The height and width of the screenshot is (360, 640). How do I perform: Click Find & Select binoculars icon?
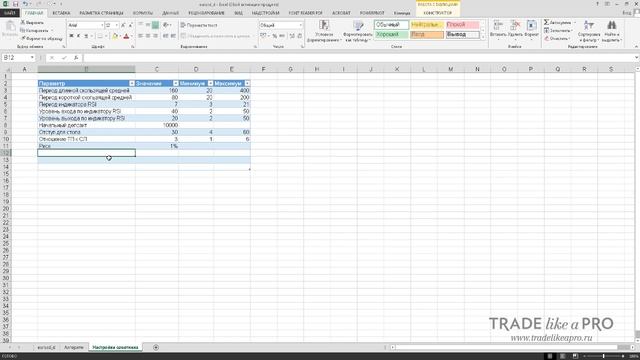611,26
